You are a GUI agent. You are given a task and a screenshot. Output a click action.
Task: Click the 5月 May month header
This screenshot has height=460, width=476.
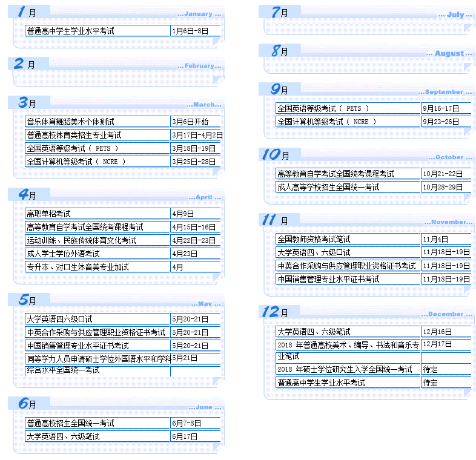pos(116,300)
